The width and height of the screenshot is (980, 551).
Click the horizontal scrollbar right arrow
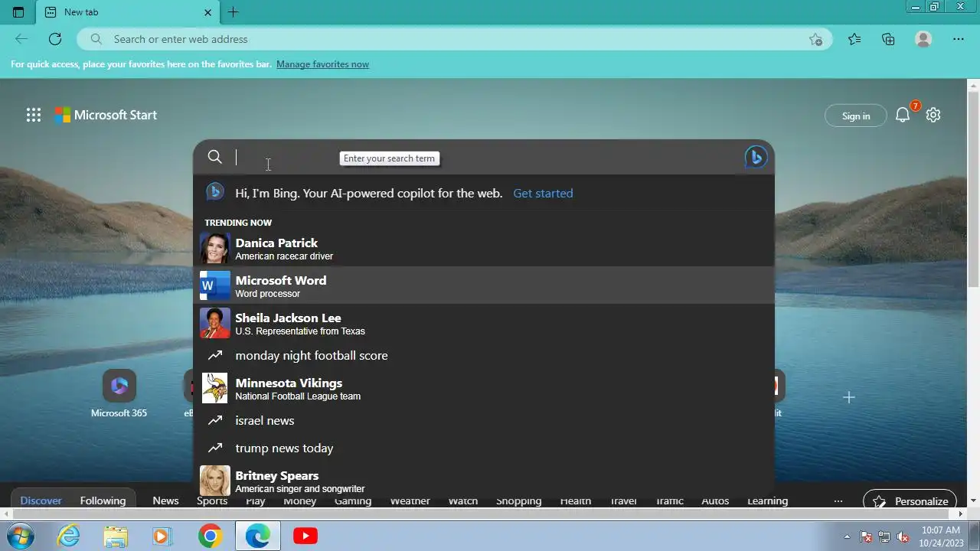(x=961, y=514)
